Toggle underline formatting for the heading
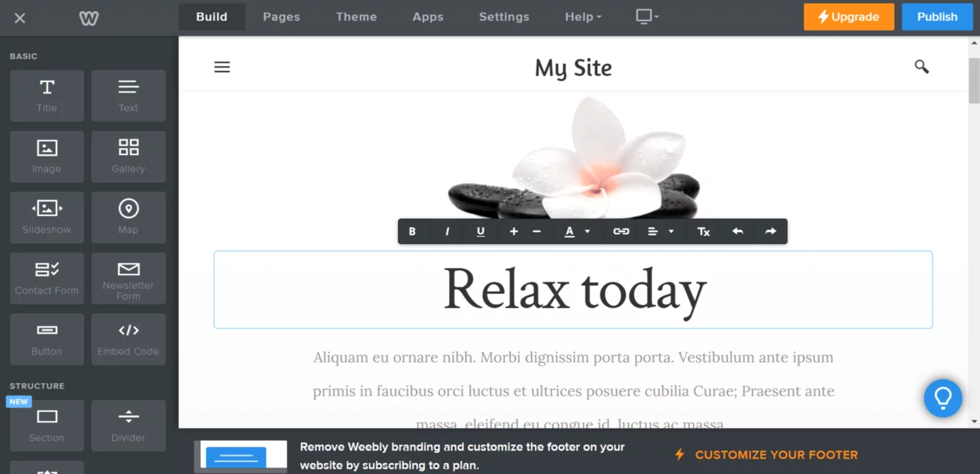This screenshot has height=474, width=980. [480, 231]
